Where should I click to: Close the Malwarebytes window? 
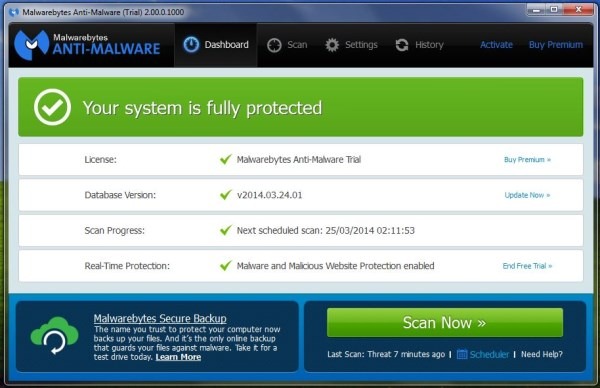579,10
